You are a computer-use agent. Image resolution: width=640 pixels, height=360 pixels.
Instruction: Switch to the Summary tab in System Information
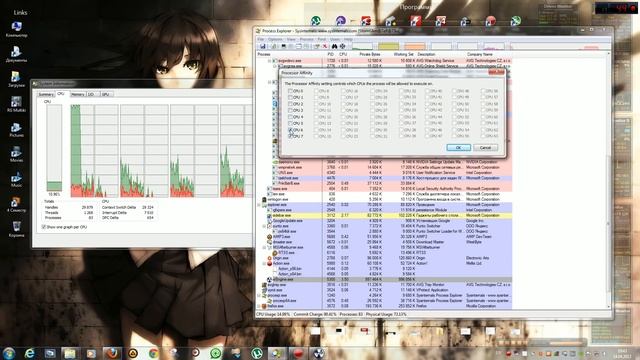click(46, 94)
